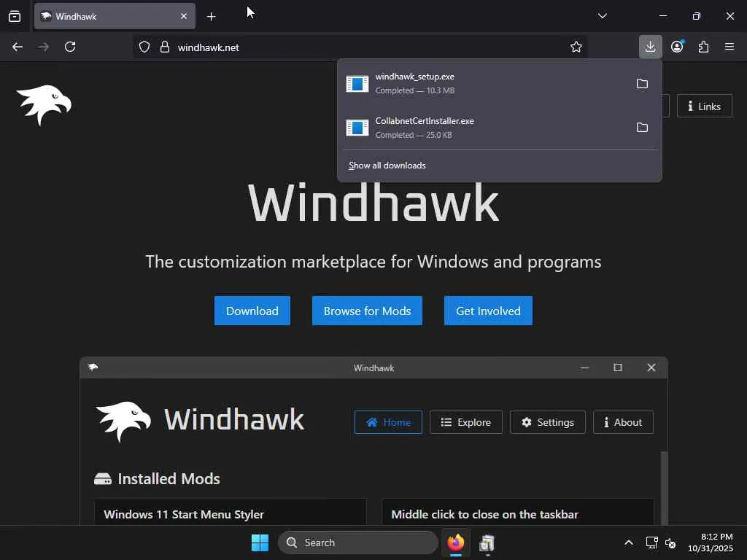Bookmark this page with star icon
This screenshot has width=747, height=560.
(x=576, y=47)
